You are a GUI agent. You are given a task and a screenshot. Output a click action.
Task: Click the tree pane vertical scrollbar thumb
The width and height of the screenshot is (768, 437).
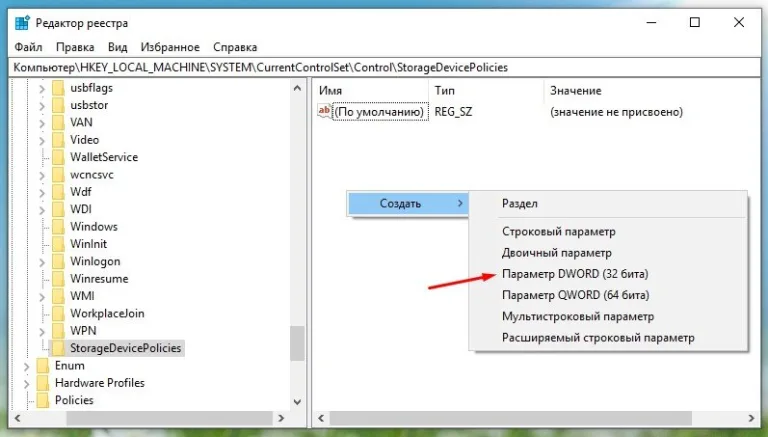tap(297, 343)
